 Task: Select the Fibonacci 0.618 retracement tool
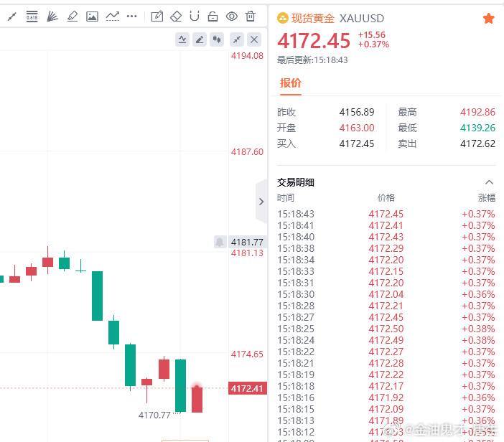click(32, 16)
